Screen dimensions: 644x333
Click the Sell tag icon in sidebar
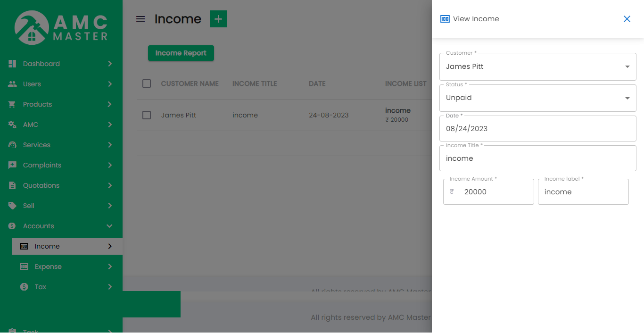[x=12, y=206]
